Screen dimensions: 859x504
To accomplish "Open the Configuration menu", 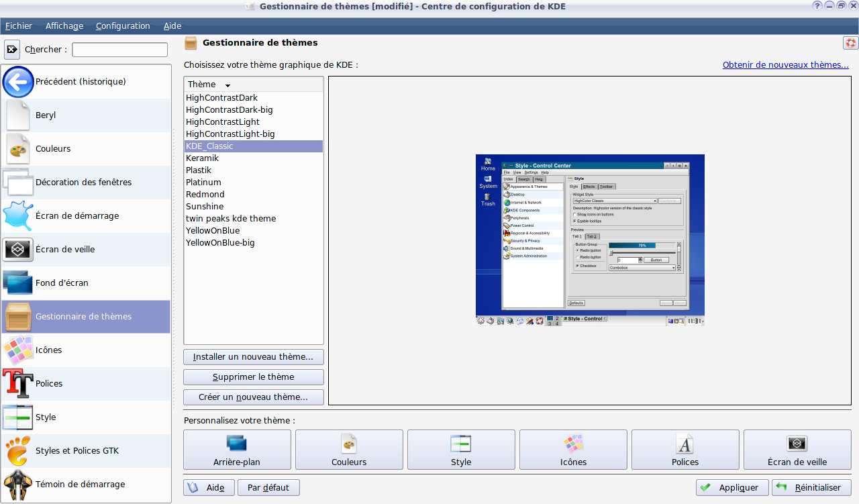I will click(123, 26).
